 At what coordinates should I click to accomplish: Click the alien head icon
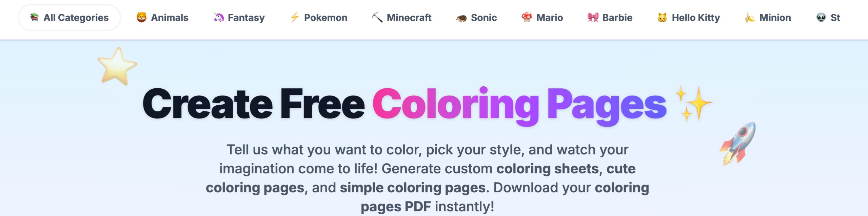click(821, 17)
